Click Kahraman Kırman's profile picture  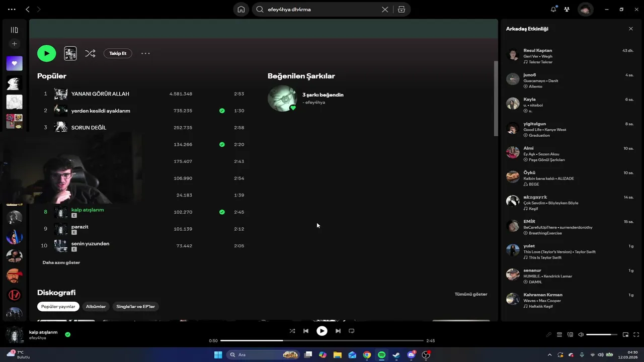click(513, 299)
